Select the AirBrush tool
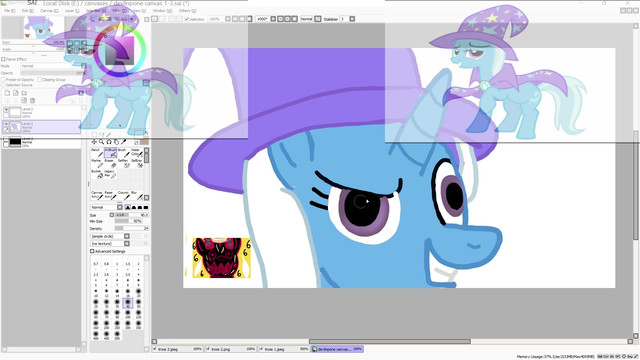Screen dimensions: 640x360 [x=111, y=153]
